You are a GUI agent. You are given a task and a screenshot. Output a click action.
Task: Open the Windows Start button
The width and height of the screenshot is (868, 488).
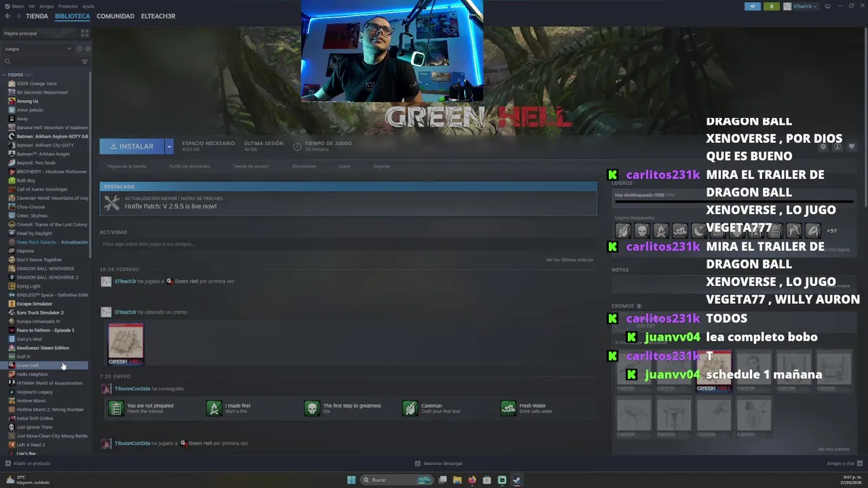click(x=351, y=480)
